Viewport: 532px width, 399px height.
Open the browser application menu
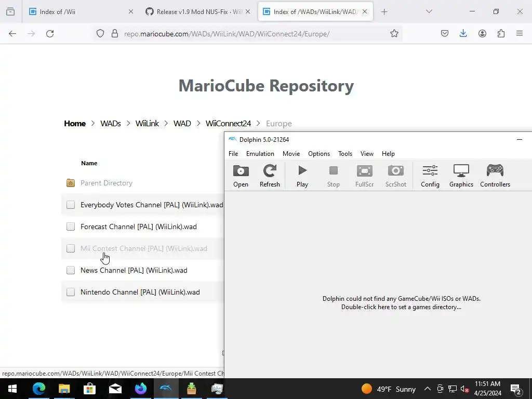click(520, 33)
